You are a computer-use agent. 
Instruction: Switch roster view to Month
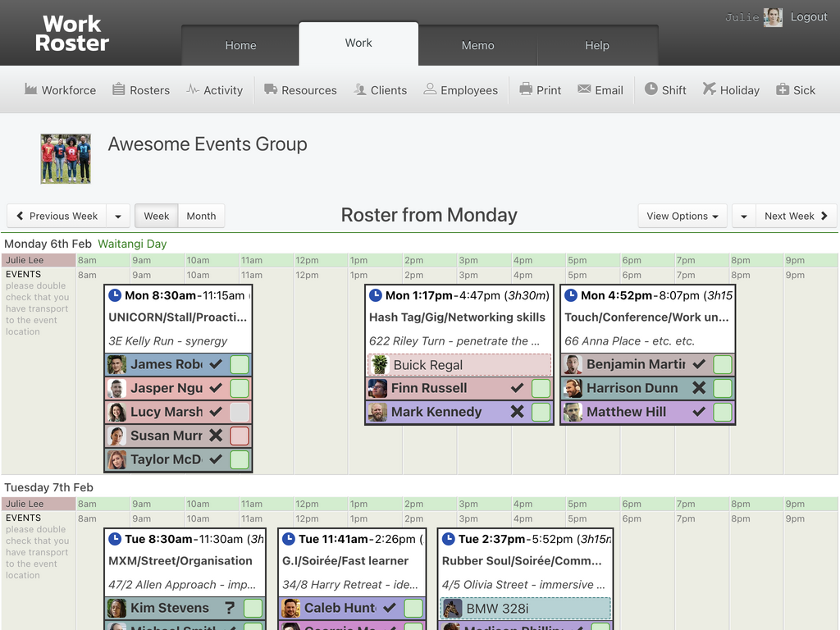(x=201, y=216)
